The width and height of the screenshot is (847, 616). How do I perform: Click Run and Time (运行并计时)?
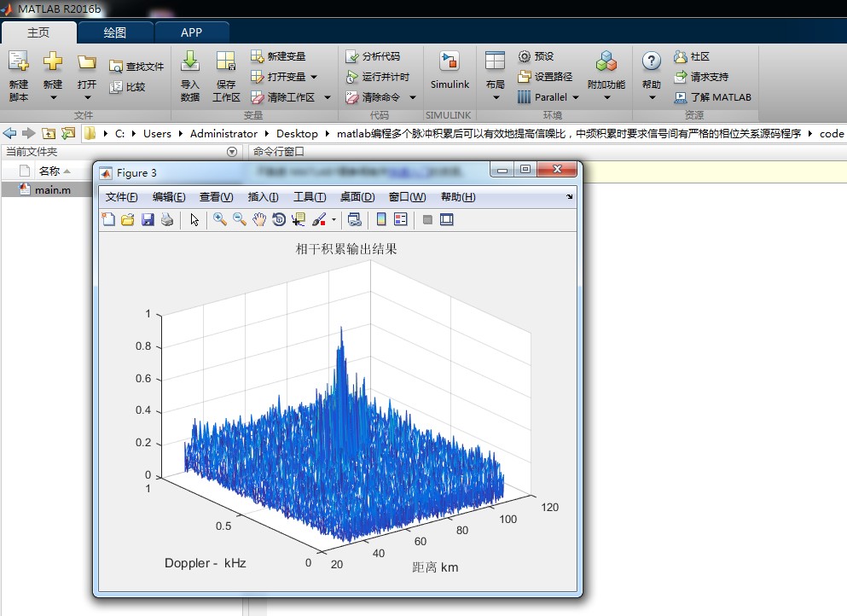[x=378, y=77]
